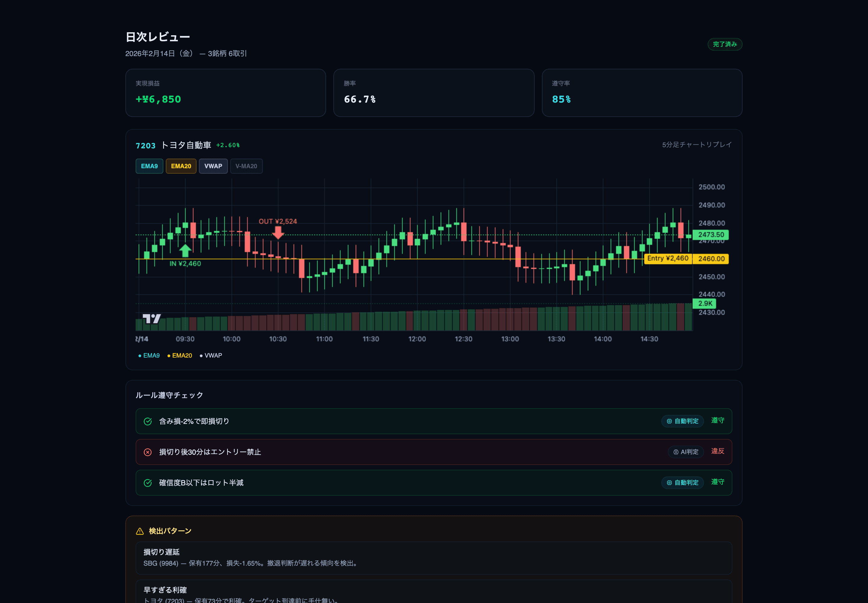Click the green check icon for 含み損-2%で即損切り

pyautogui.click(x=148, y=421)
